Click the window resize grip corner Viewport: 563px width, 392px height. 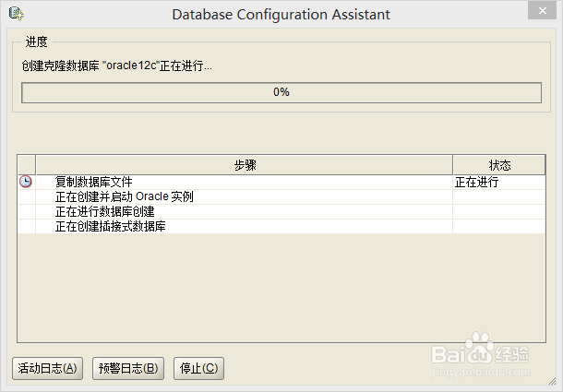tap(552, 381)
